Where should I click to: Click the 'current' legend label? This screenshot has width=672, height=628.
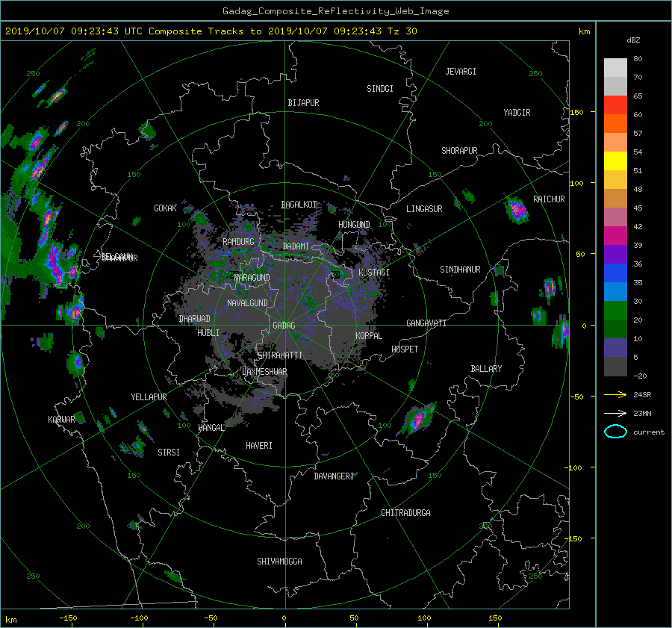[648, 432]
